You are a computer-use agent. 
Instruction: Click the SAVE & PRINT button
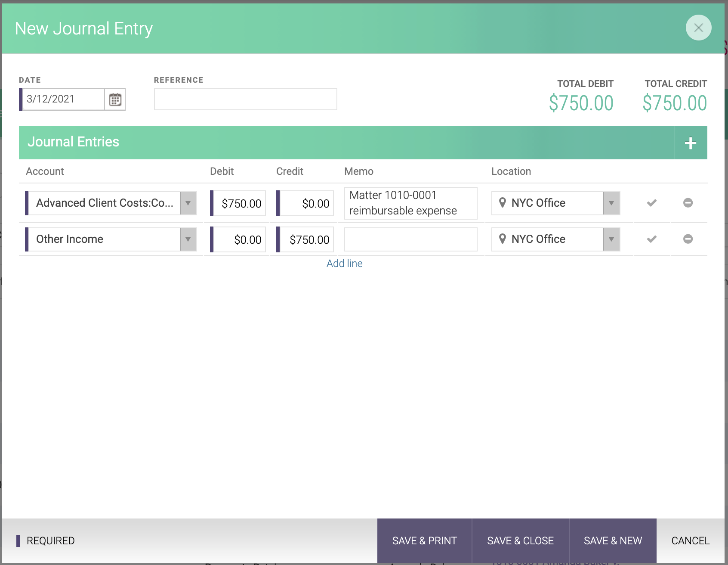[424, 541]
